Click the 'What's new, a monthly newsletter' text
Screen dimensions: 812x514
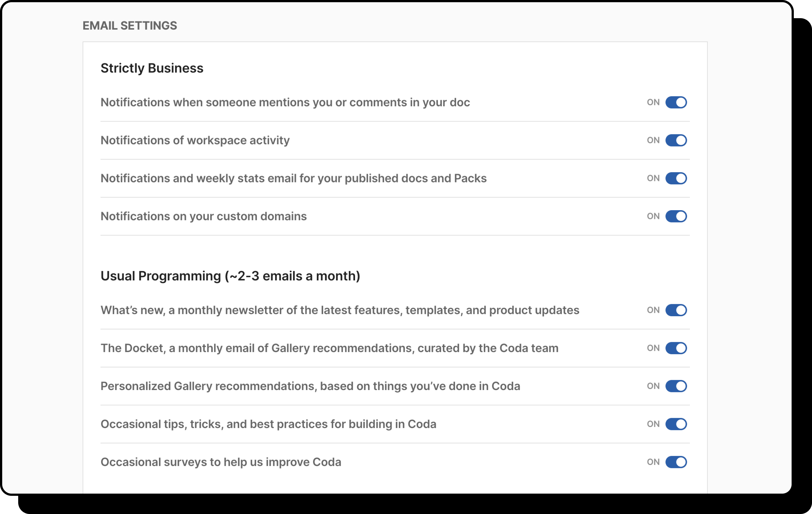(x=340, y=310)
